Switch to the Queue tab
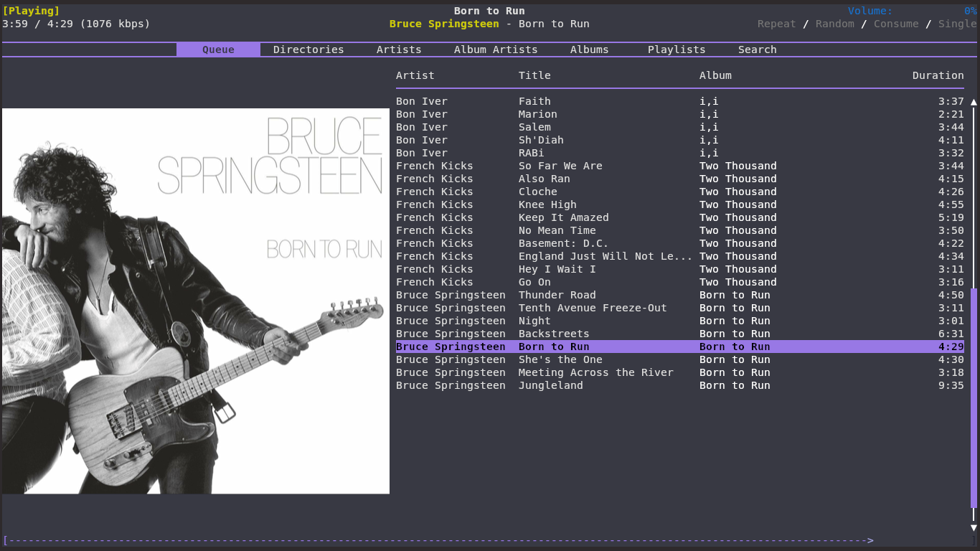 click(218, 50)
